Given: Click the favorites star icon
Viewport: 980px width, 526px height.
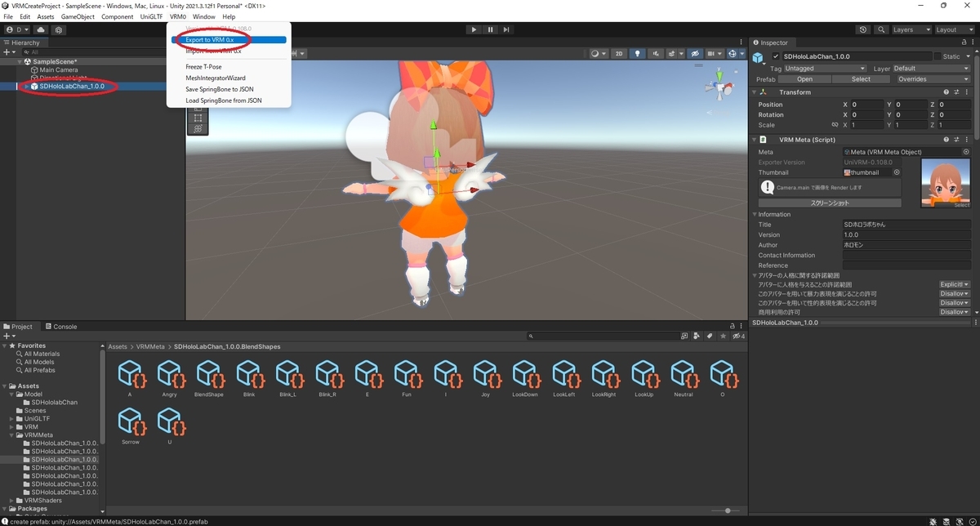Looking at the screenshot, I should (722, 336).
